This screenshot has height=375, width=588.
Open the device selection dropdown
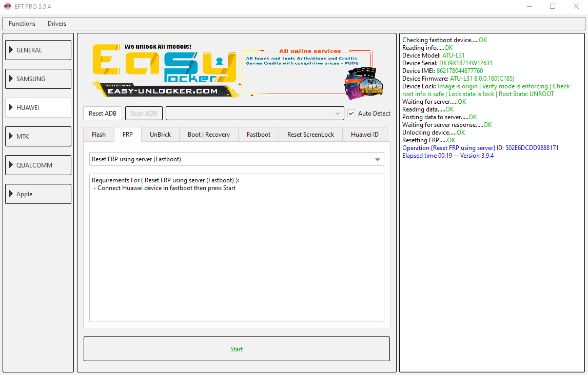click(x=255, y=114)
